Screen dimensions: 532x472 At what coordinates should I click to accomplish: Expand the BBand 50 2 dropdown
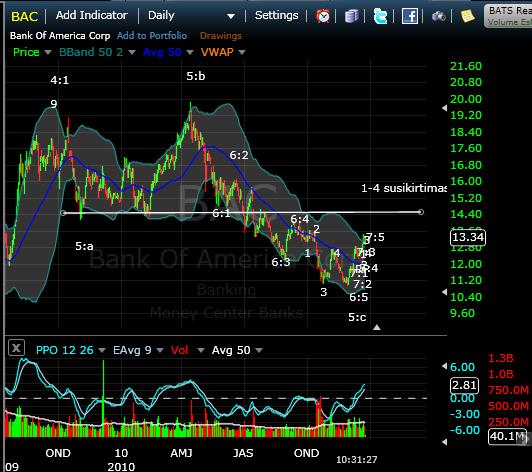[132, 52]
